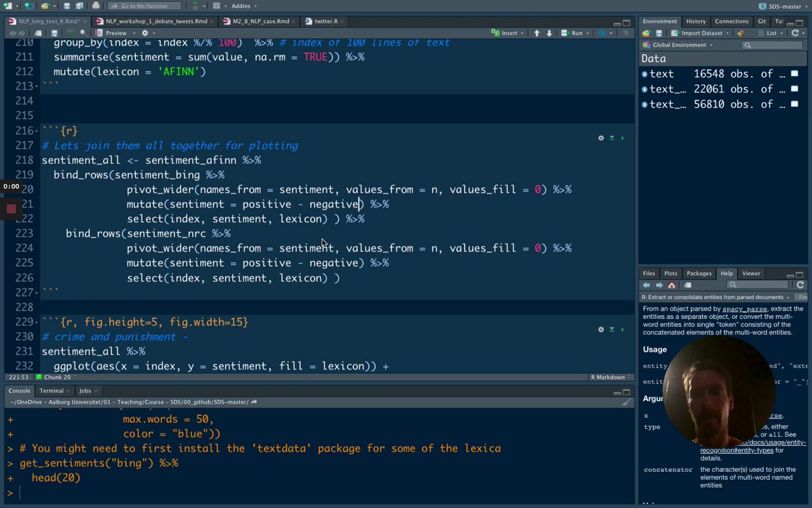Screen dimensions: 812x508
Task: Change the R Markdown file type selector
Action: coord(610,377)
